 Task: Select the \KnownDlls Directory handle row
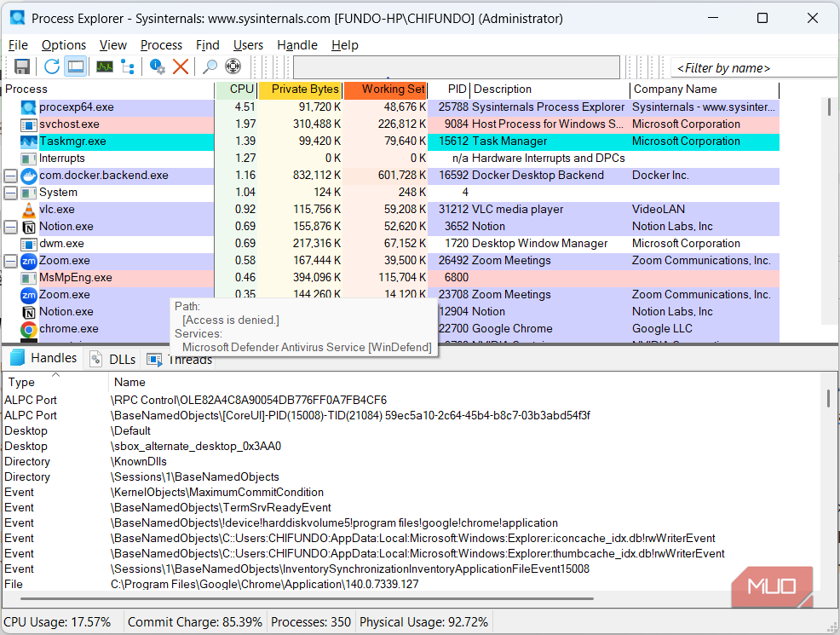click(412, 461)
